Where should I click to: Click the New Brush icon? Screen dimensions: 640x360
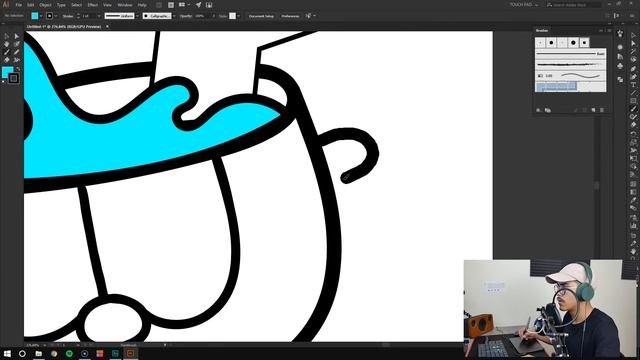point(593,110)
